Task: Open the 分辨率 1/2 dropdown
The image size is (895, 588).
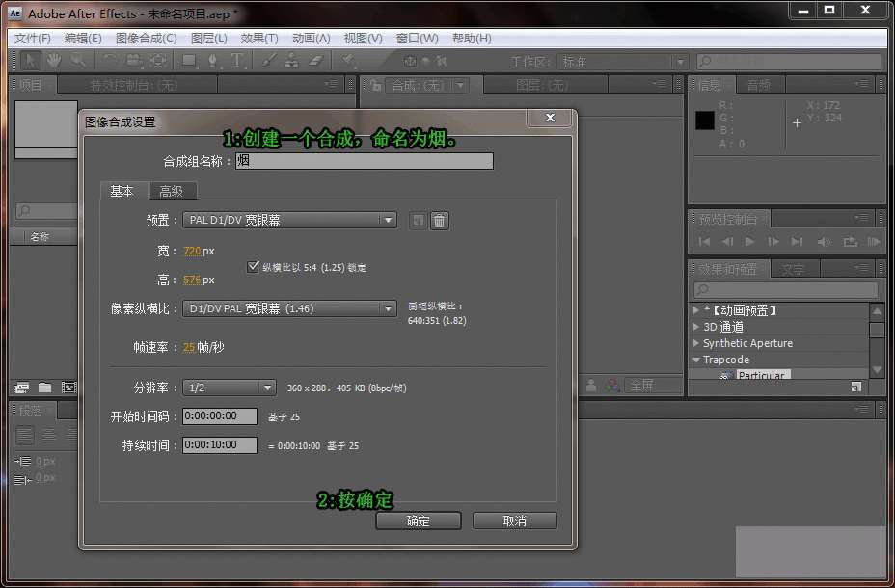Action: (x=230, y=388)
